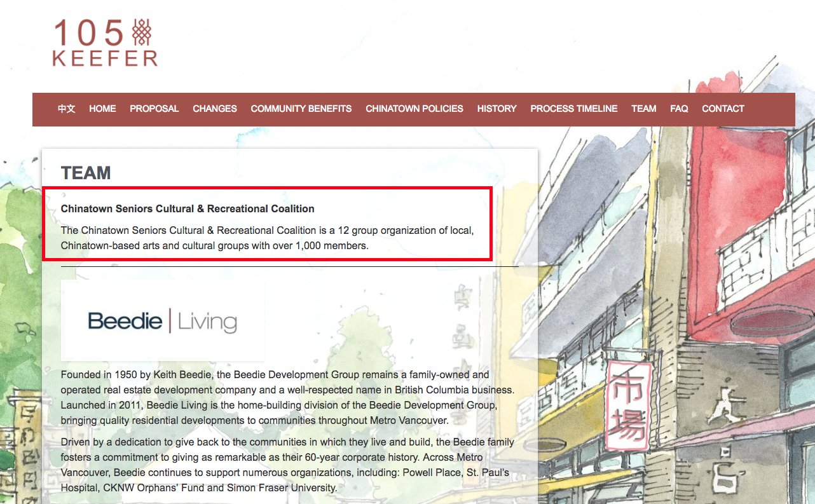This screenshot has height=504, width=815.
Task: Open the History page
Action: pos(497,109)
